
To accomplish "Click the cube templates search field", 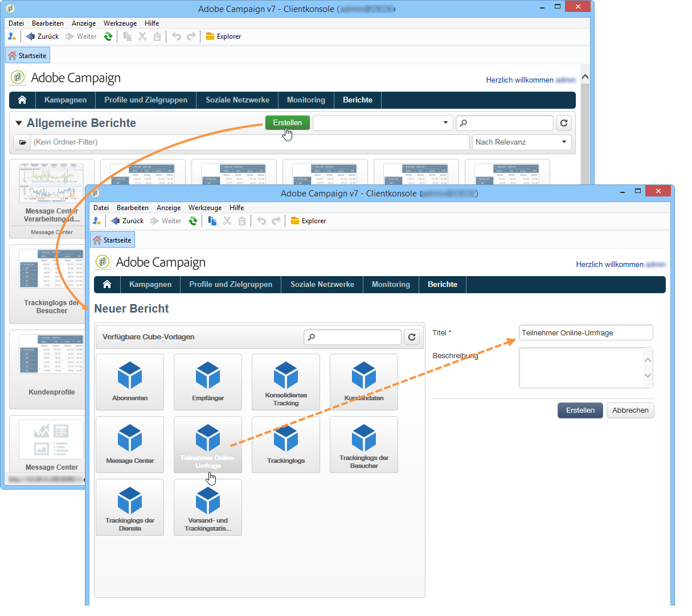I will (353, 337).
